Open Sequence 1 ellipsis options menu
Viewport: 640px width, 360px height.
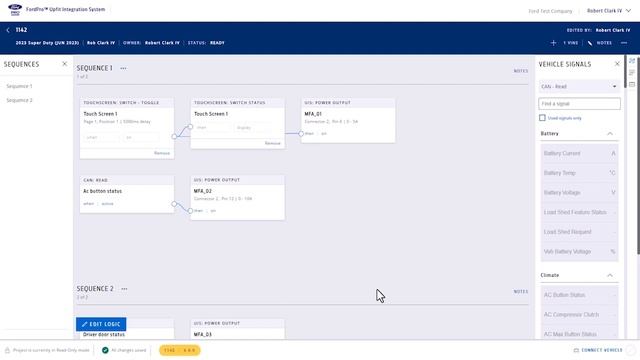(123, 68)
